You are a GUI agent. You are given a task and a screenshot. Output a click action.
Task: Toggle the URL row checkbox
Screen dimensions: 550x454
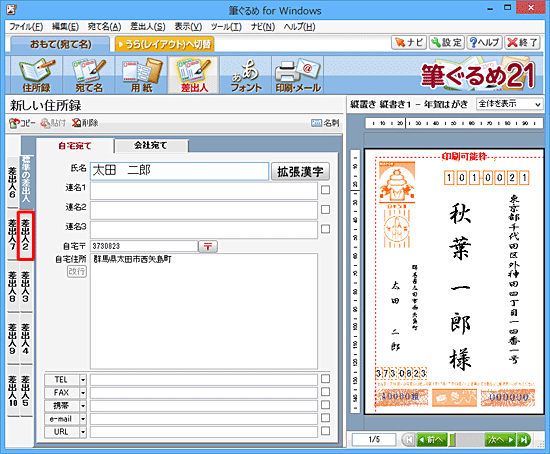coord(326,431)
